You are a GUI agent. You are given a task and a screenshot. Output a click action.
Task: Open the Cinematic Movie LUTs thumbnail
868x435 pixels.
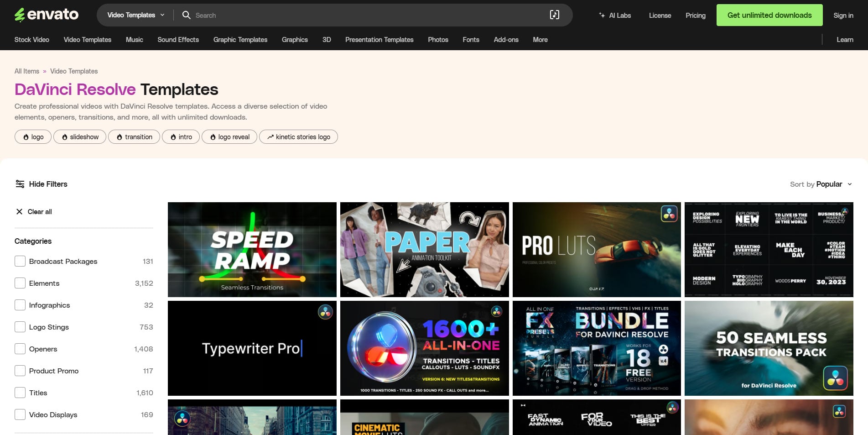(x=425, y=417)
